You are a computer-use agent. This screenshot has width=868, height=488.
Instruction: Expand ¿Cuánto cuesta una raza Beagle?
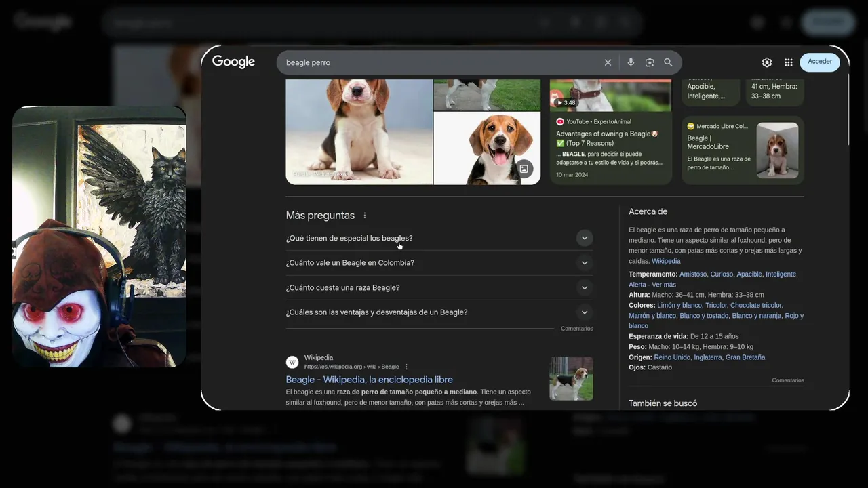pyautogui.click(x=439, y=288)
